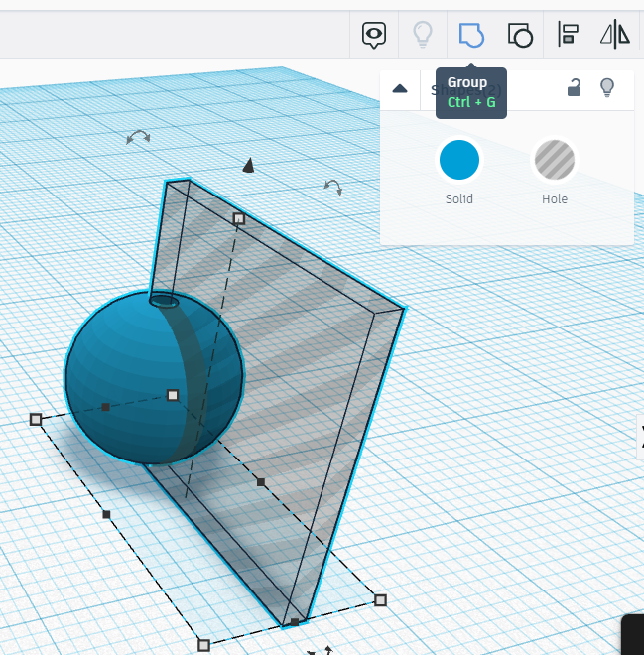Click the black handle on sphere's dashed line
Image resolution: width=644 pixels, height=655 pixels.
pyautogui.click(x=105, y=407)
